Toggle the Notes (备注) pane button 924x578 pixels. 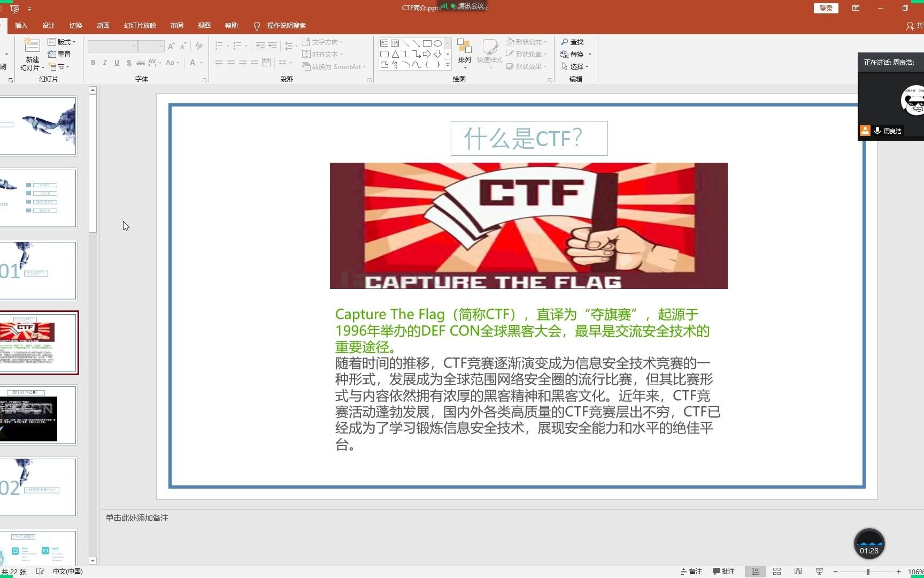point(691,572)
